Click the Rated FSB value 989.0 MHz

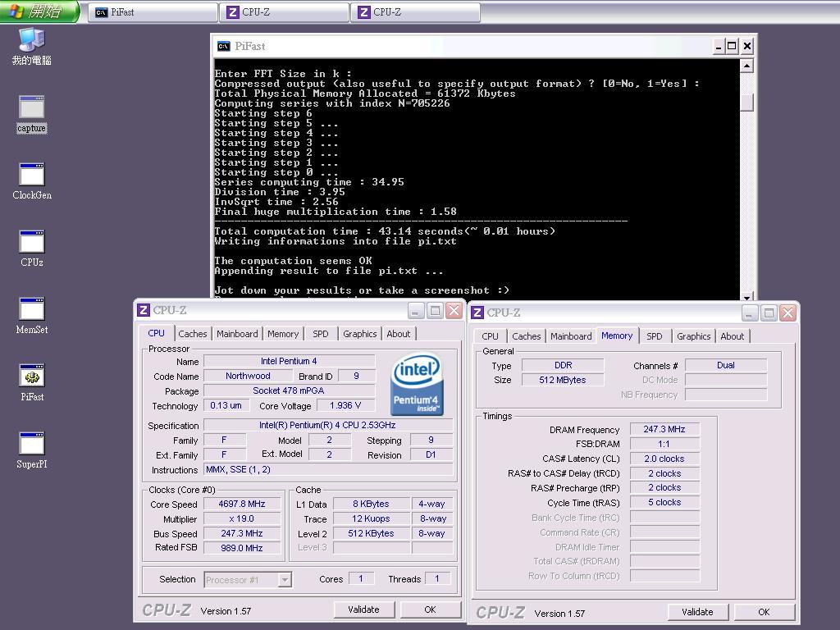242,548
